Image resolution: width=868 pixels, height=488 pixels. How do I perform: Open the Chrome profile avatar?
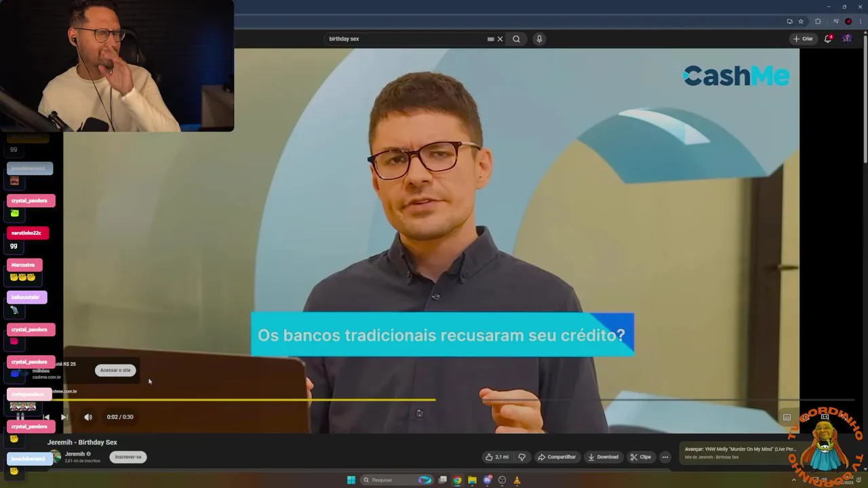coord(848,21)
